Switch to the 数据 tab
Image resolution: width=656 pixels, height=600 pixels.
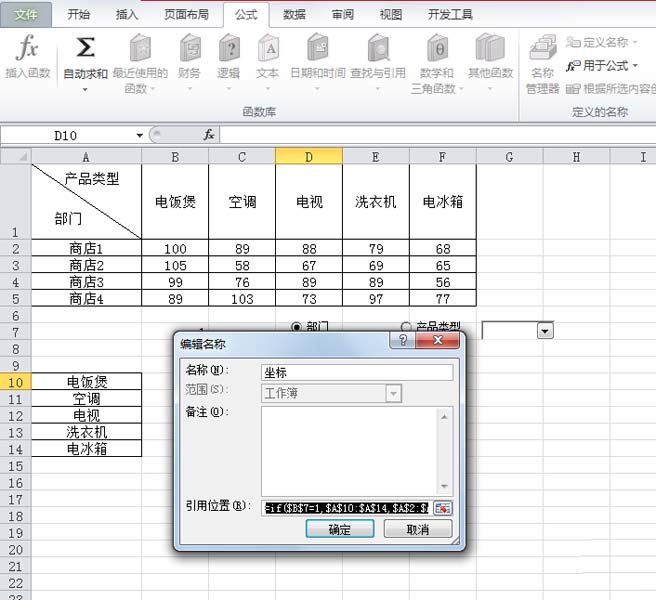[x=294, y=15]
